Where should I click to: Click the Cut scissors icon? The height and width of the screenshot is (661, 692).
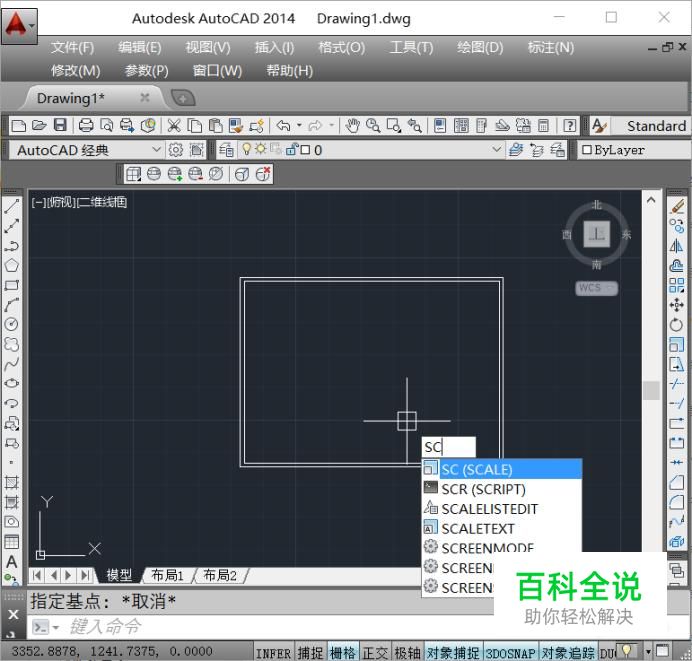tap(174, 126)
